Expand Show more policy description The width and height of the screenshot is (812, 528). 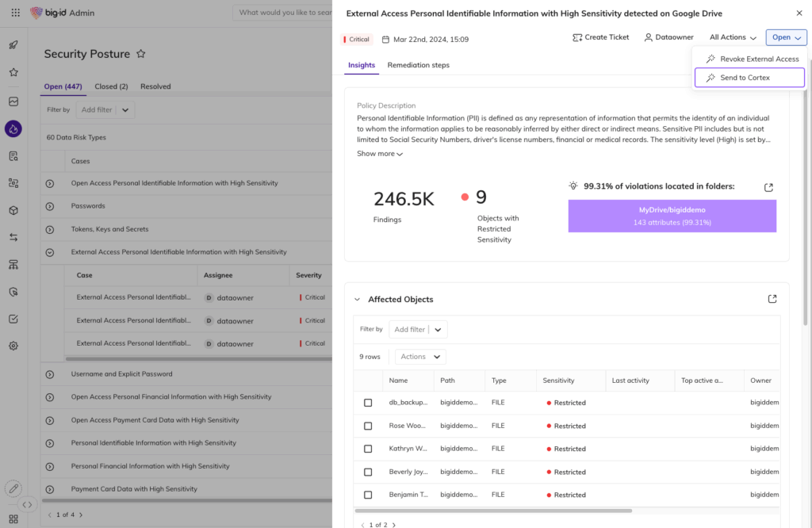[x=379, y=154]
